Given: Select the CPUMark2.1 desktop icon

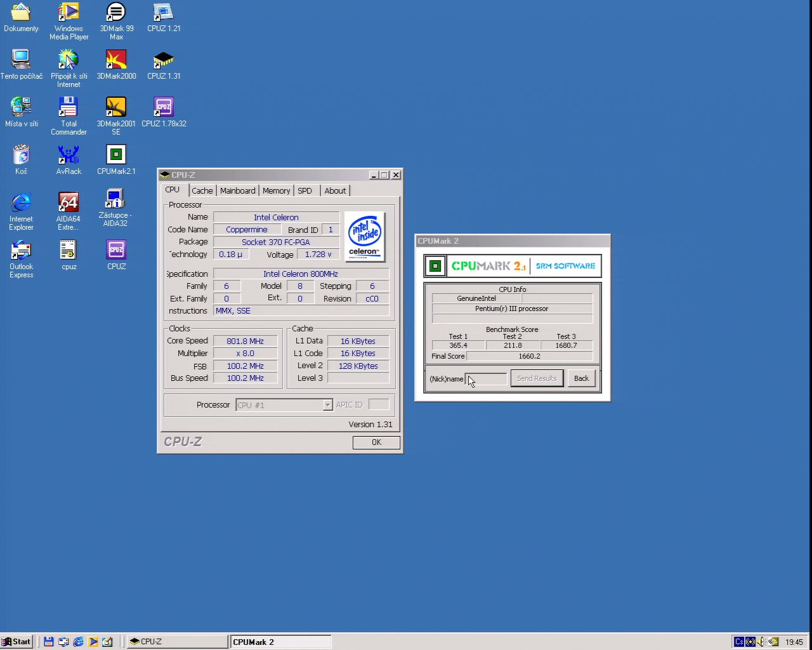Looking at the screenshot, I should click(x=116, y=159).
